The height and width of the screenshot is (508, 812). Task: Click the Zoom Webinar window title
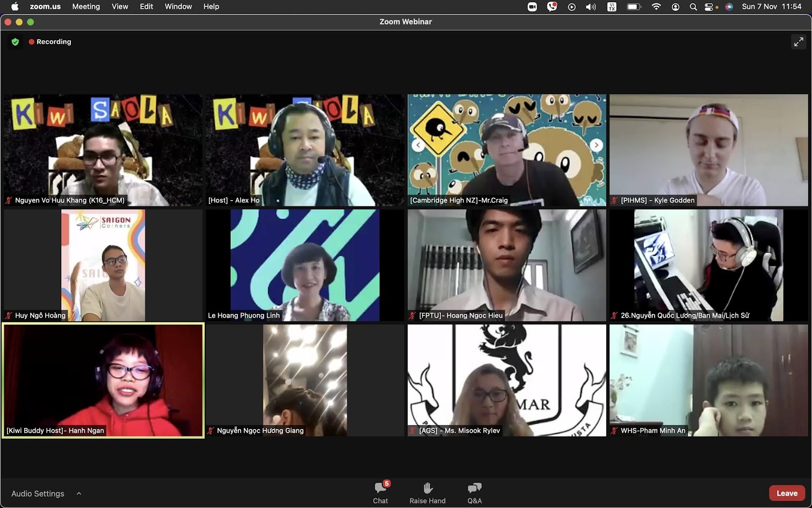click(405, 22)
